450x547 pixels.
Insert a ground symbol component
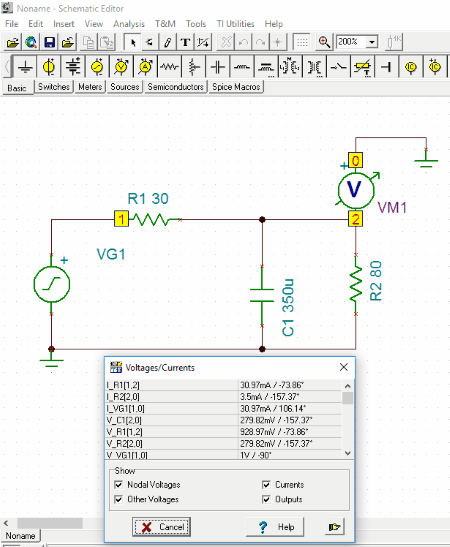tap(25, 66)
